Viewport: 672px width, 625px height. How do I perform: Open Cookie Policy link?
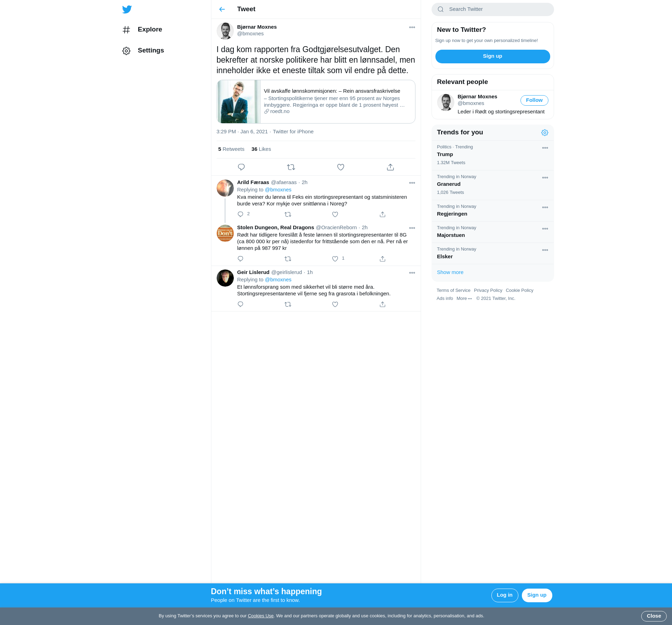point(519,290)
